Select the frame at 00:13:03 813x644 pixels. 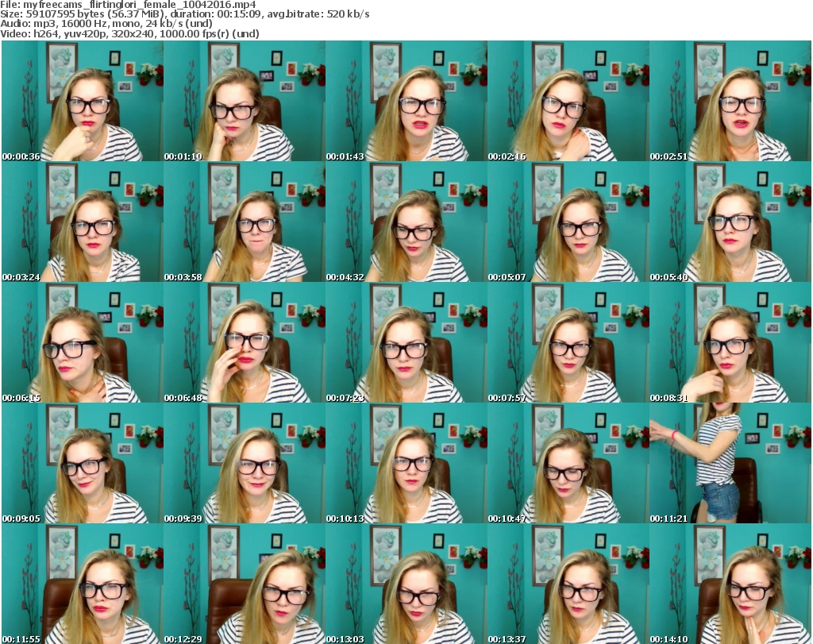click(x=406, y=584)
